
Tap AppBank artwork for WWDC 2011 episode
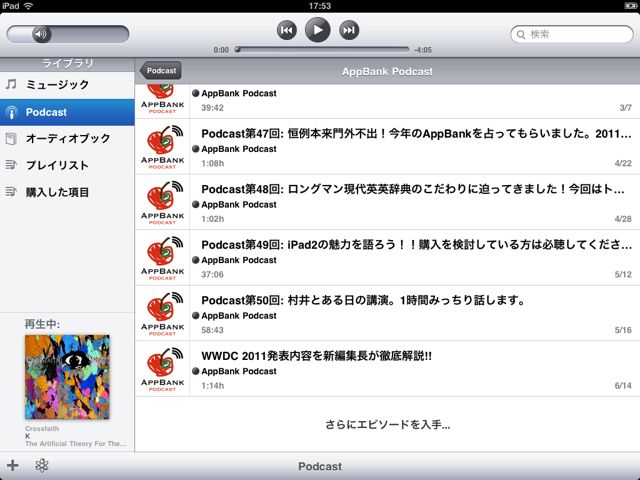[x=162, y=369]
